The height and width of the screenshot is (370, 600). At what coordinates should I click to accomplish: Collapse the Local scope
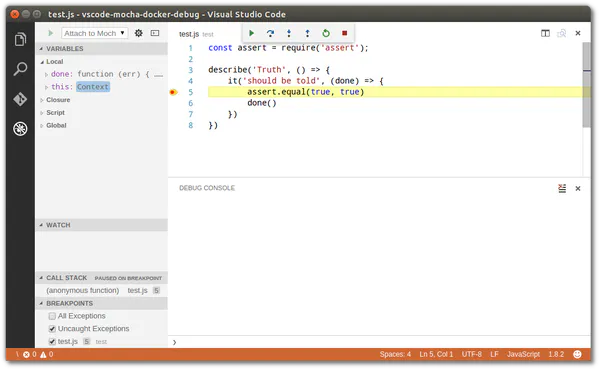[42, 62]
